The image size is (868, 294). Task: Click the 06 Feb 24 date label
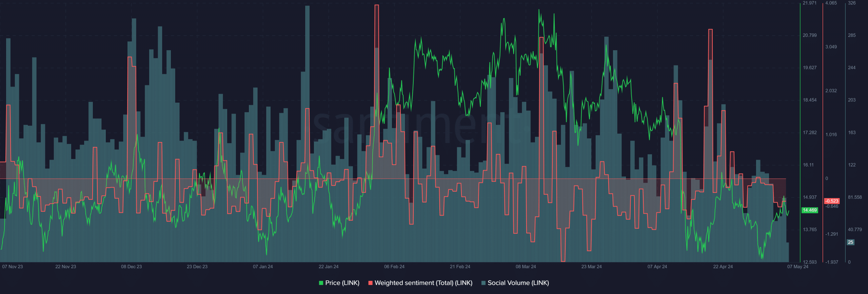(394, 267)
